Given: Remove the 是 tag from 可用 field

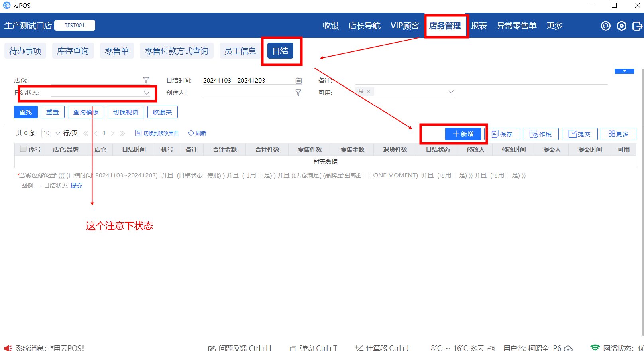Looking at the screenshot, I should pos(368,91).
